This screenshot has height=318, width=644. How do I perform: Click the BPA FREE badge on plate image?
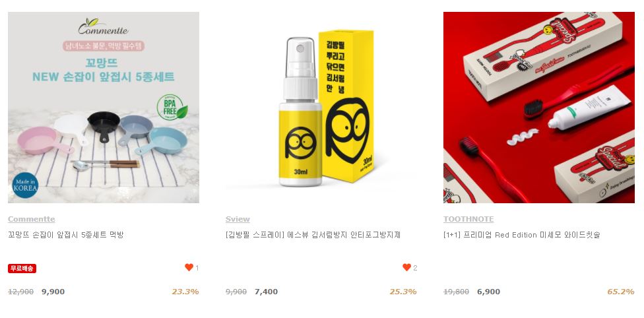point(172,107)
